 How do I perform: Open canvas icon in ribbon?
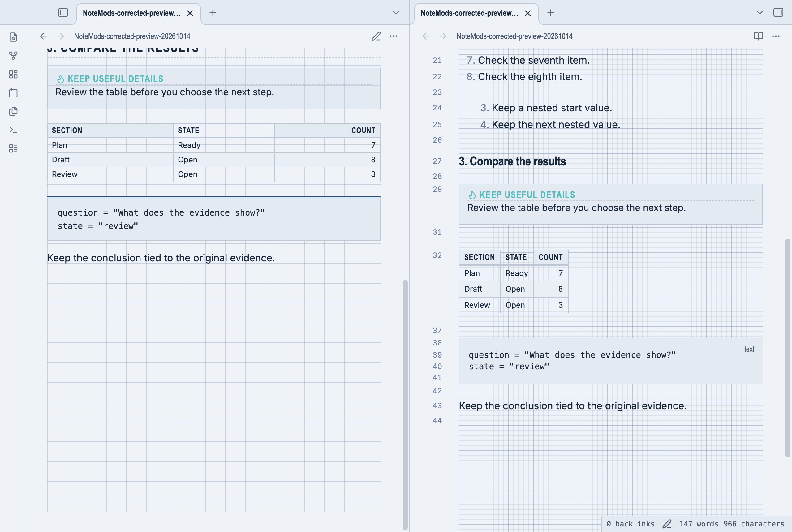click(13, 74)
